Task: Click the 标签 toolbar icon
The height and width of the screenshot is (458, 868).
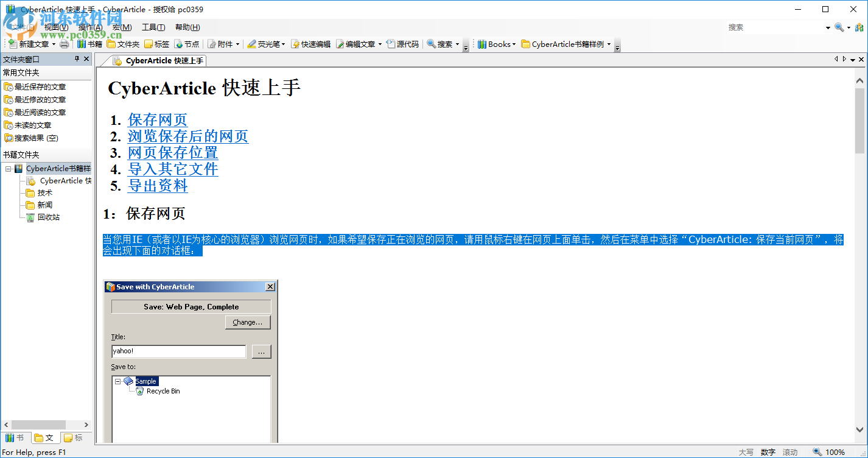Action: pos(150,43)
